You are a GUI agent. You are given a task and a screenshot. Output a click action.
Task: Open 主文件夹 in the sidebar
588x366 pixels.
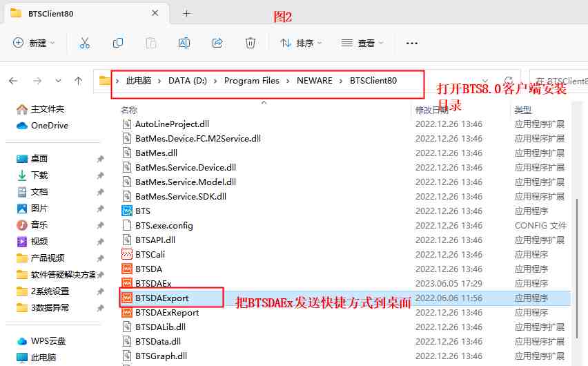(x=41, y=109)
